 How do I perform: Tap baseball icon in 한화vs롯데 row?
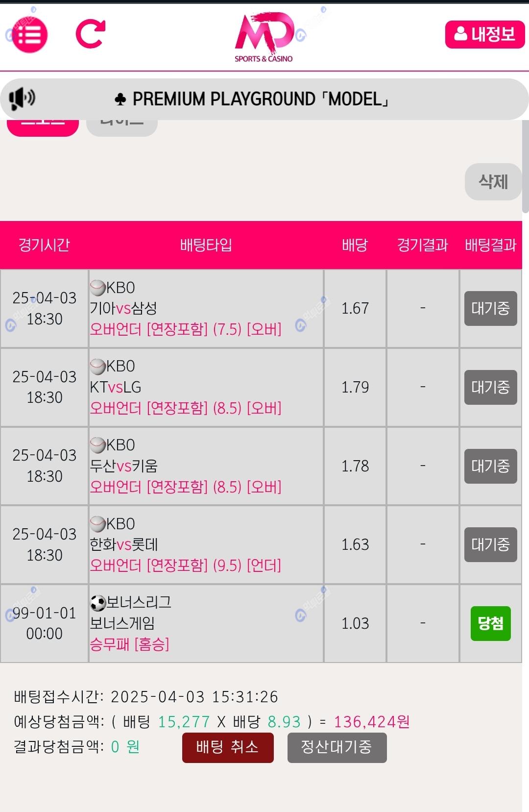point(98,524)
